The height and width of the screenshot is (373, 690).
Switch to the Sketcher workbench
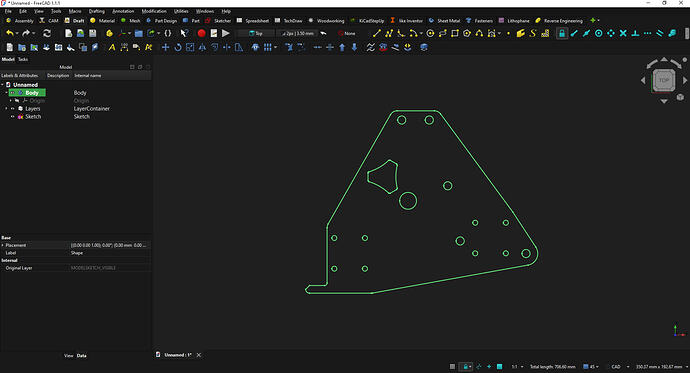pos(218,20)
